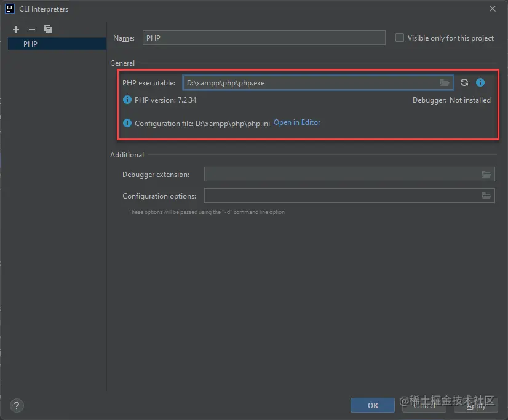Select PHP in the interpreters list
The width and height of the screenshot is (508, 420).
click(x=57, y=44)
